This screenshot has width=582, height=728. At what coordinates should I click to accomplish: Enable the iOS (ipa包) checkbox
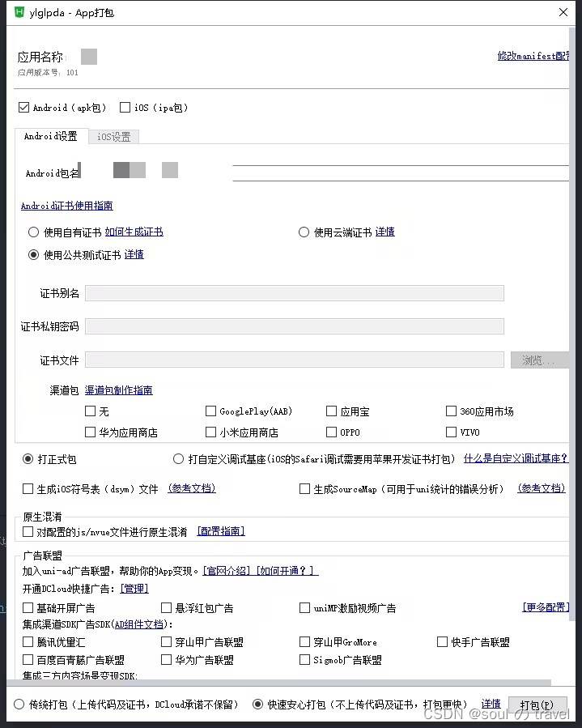coord(125,107)
